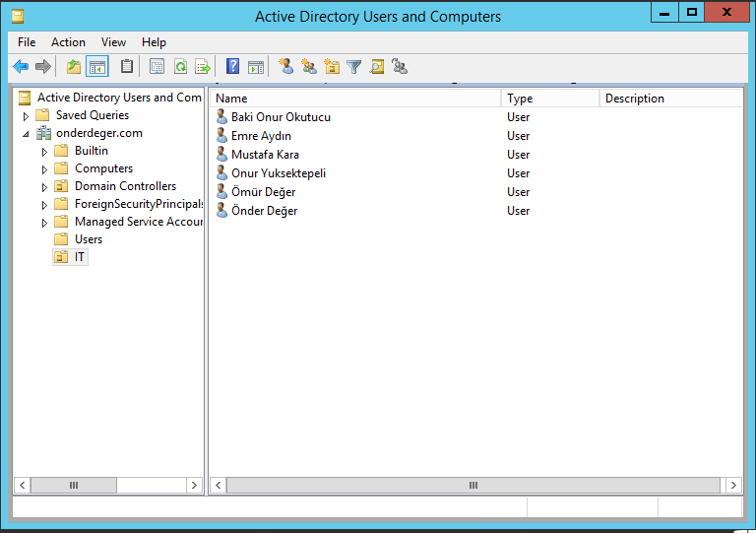Sort by the Type column header
Viewport: 756px width, 533px height.
[550, 99]
